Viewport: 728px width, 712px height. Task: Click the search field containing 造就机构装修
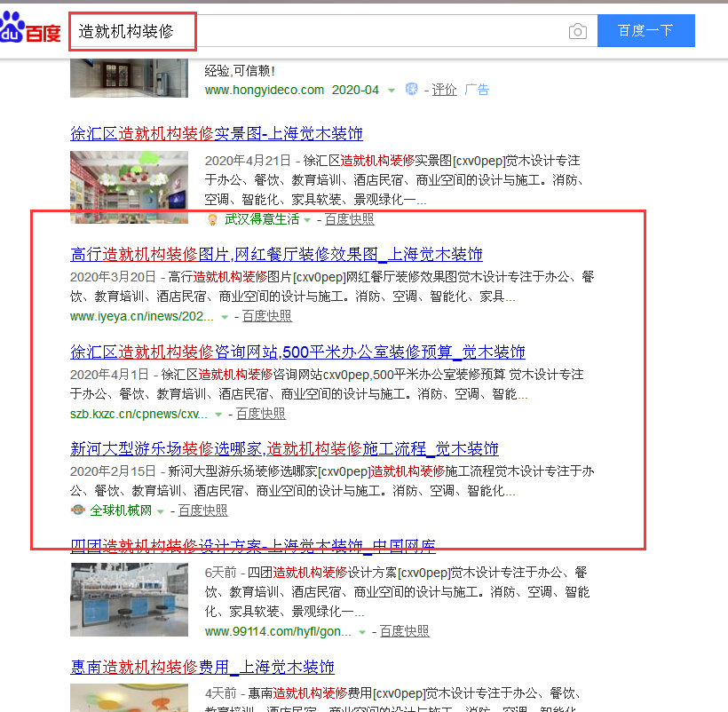[320, 32]
